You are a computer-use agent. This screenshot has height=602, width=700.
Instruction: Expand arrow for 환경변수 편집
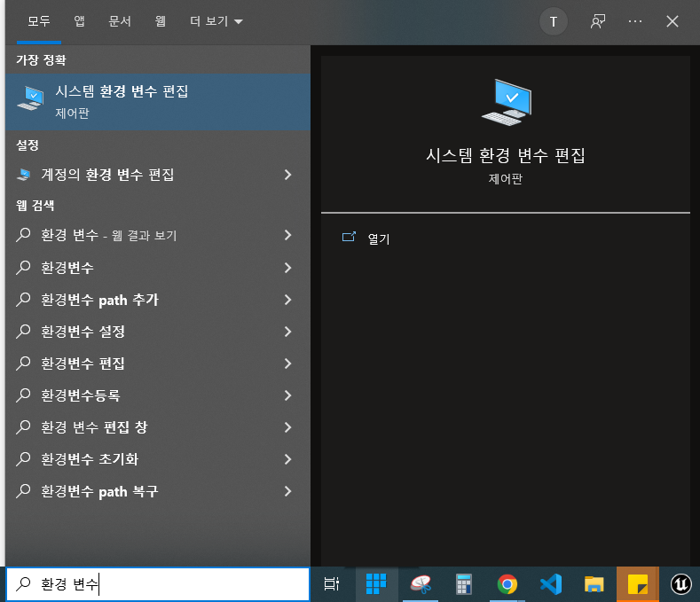tap(288, 364)
